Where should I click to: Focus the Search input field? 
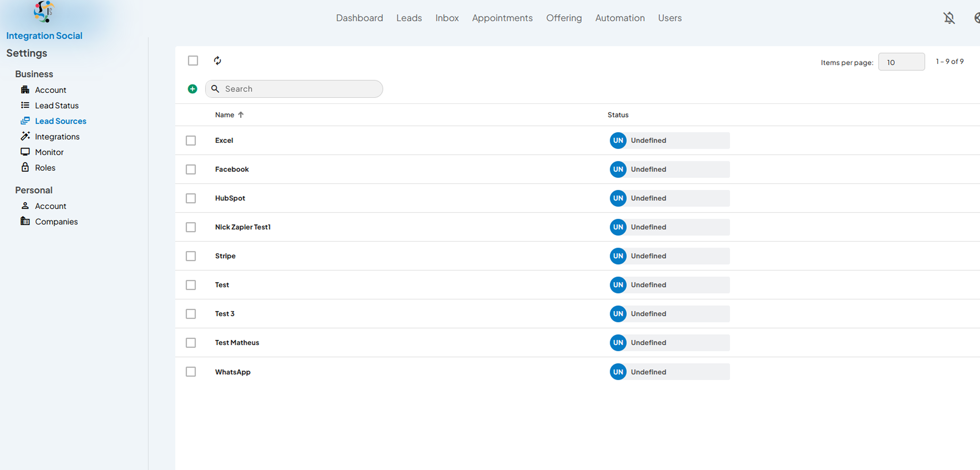(x=294, y=89)
